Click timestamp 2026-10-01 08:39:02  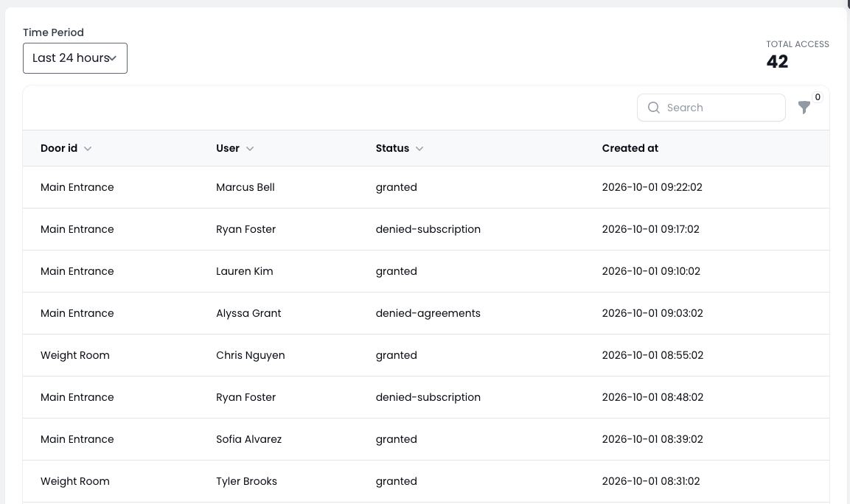652,439
